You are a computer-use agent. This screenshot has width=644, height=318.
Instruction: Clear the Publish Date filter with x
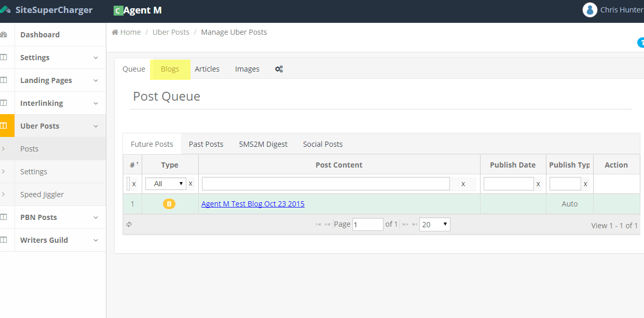pyautogui.click(x=538, y=184)
